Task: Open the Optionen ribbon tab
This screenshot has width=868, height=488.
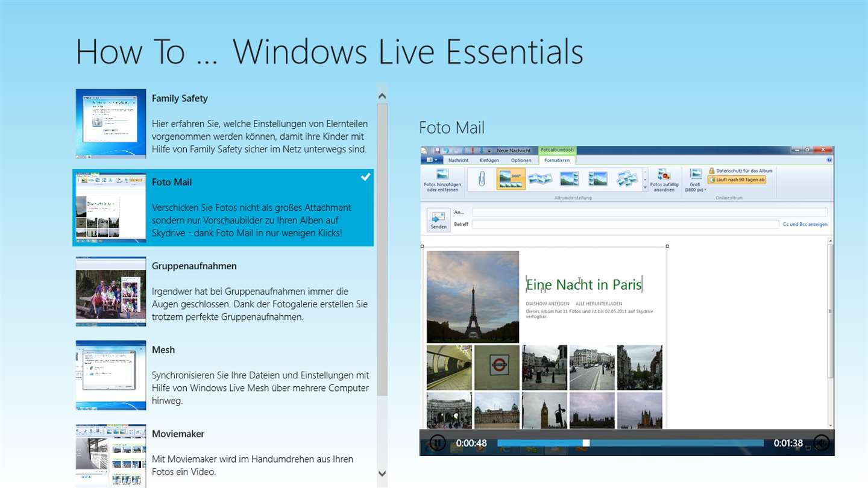Action: click(521, 160)
